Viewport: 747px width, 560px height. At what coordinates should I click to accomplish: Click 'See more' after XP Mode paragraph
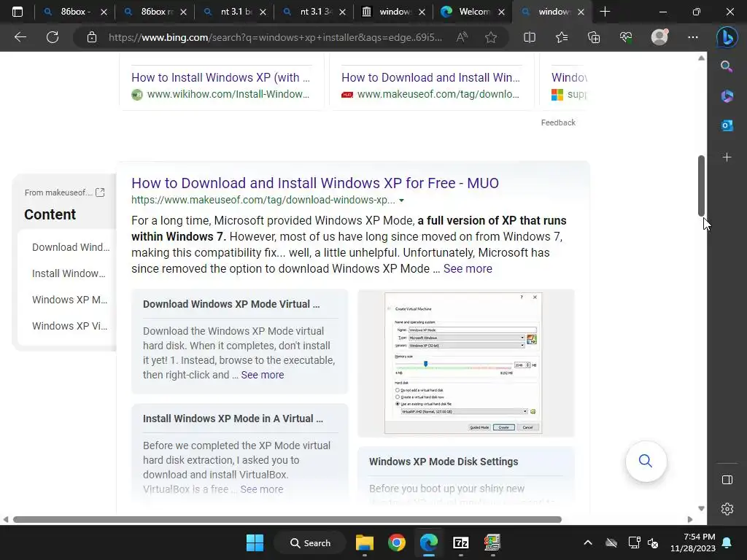pos(468,268)
